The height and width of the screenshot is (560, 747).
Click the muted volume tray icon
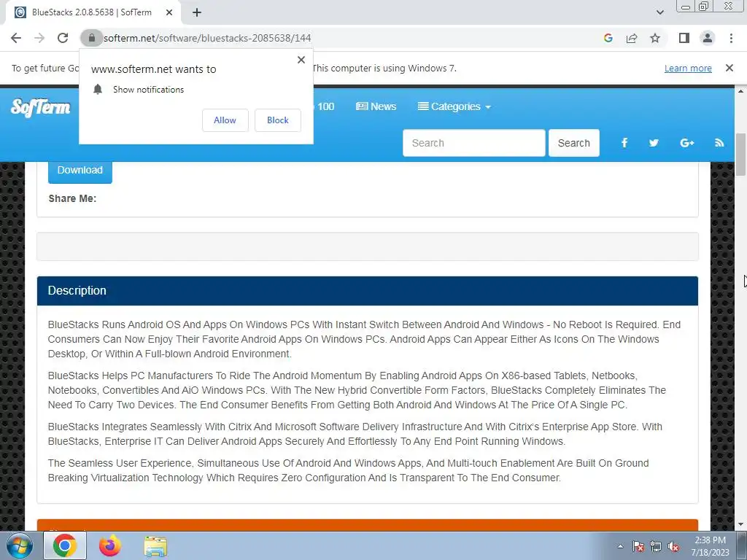click(x=673, y=546)
